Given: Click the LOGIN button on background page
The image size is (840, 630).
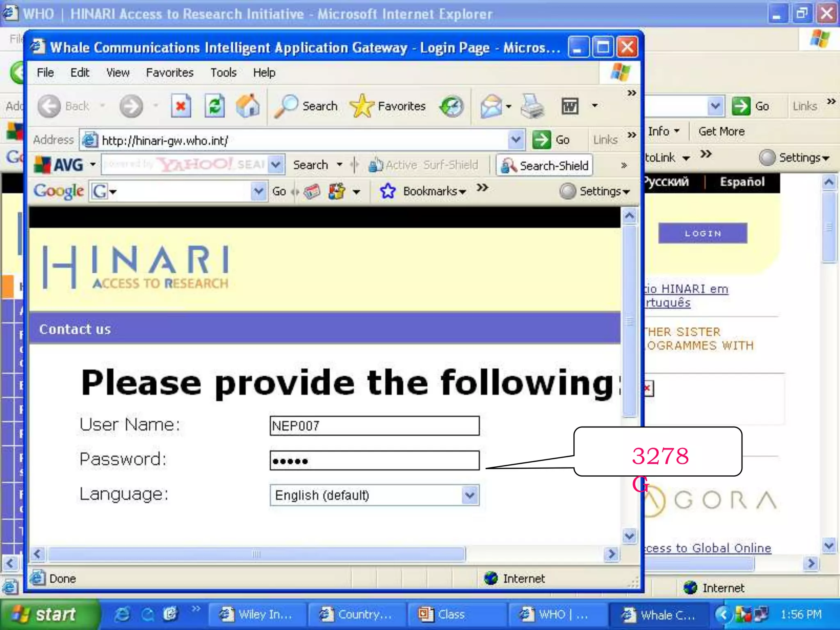Looking at the screenshot, I should coord(703,233).
